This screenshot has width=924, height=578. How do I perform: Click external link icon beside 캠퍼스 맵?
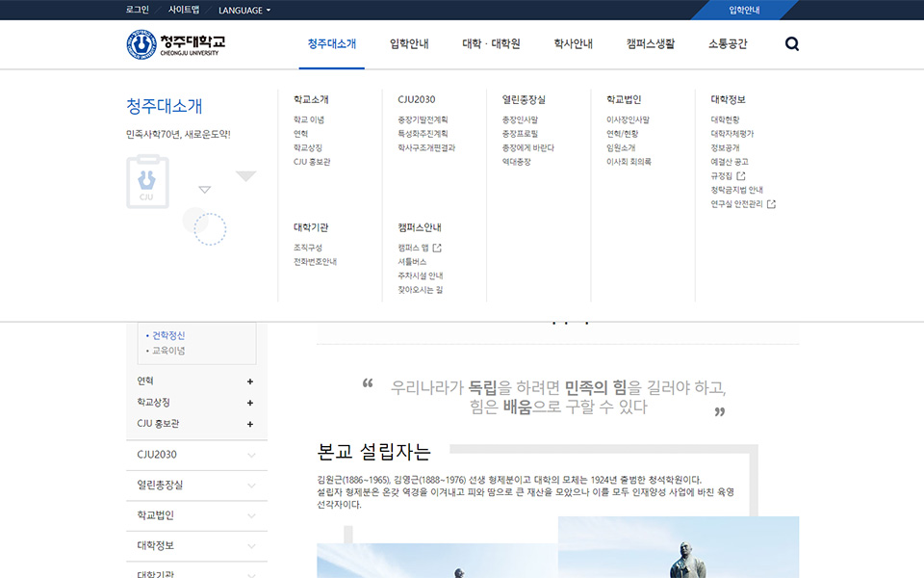click(x=437, y=248)
